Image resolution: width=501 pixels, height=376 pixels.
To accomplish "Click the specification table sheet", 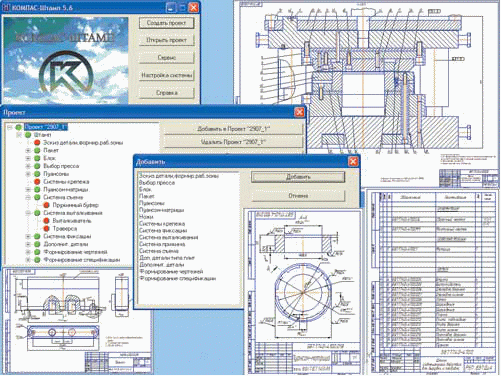I will pos(433,282).
